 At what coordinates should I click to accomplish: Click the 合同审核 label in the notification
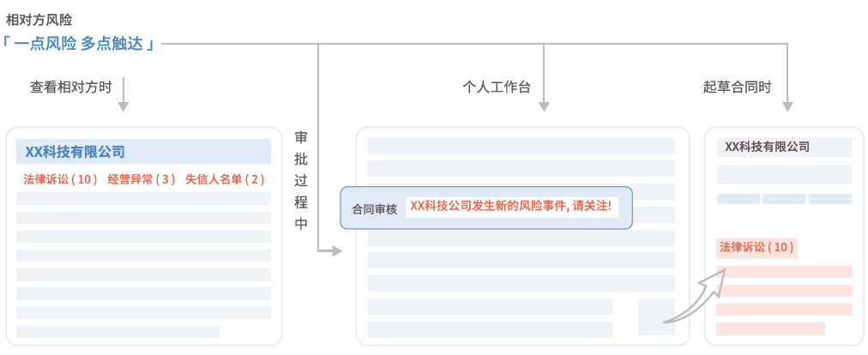374,208
